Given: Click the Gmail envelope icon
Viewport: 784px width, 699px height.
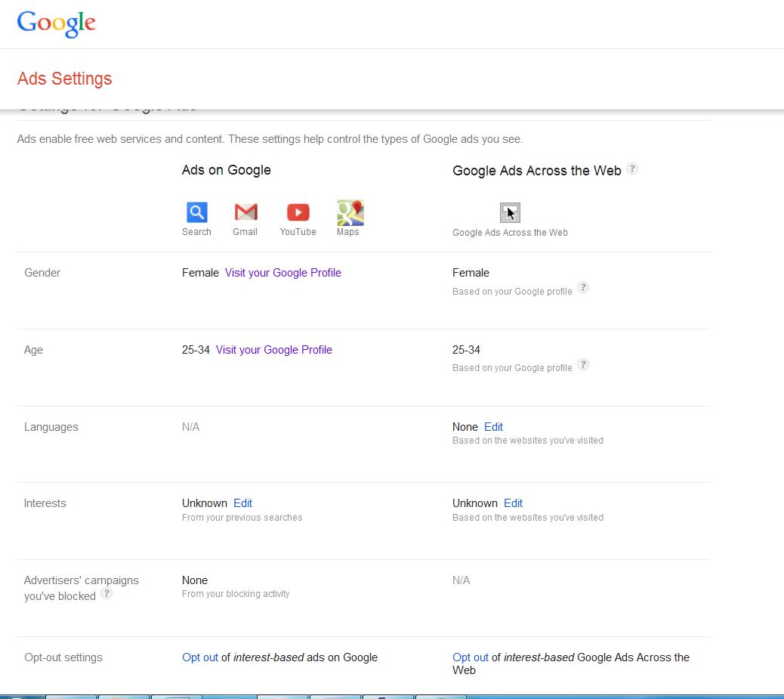Looking at the screenshot, I should click(245, 212).
